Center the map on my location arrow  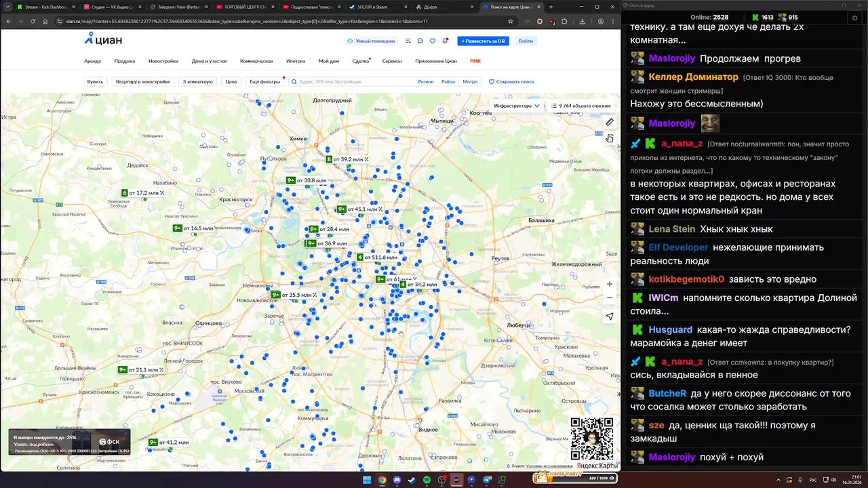(609, 317)
